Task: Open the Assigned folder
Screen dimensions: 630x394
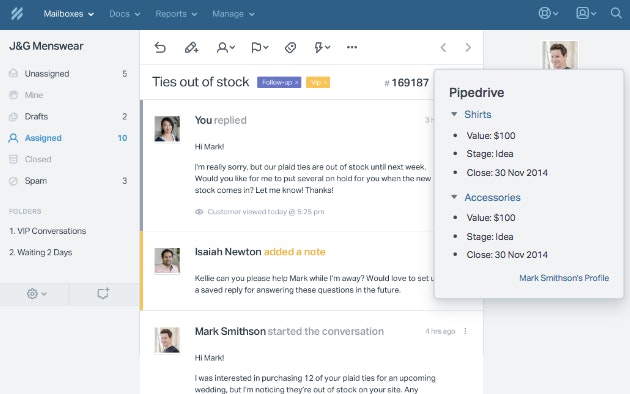Action: click(68, 138)
